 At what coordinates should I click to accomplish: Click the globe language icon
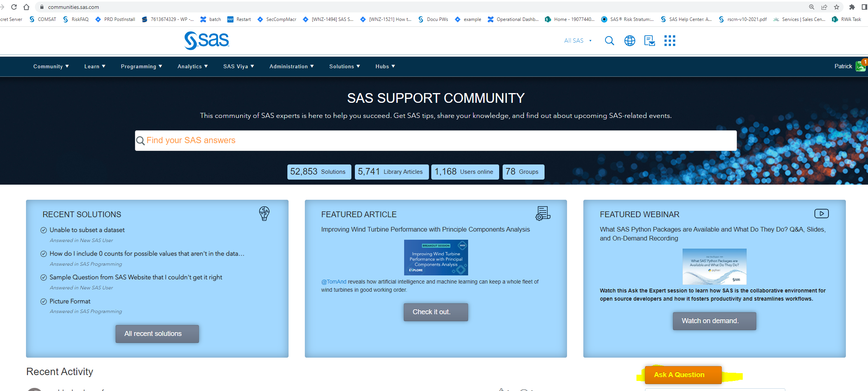click(629, 40)
